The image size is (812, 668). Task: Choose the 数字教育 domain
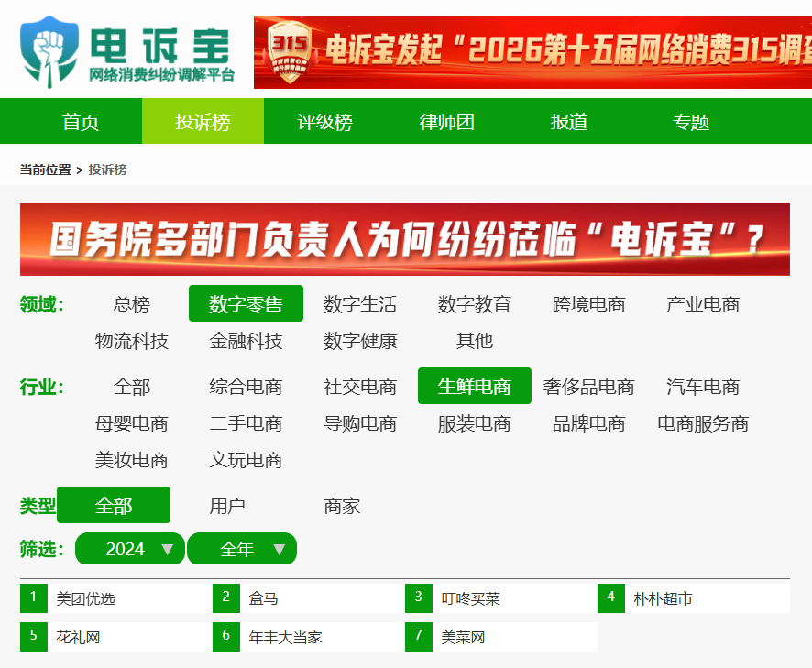[475, 304]
